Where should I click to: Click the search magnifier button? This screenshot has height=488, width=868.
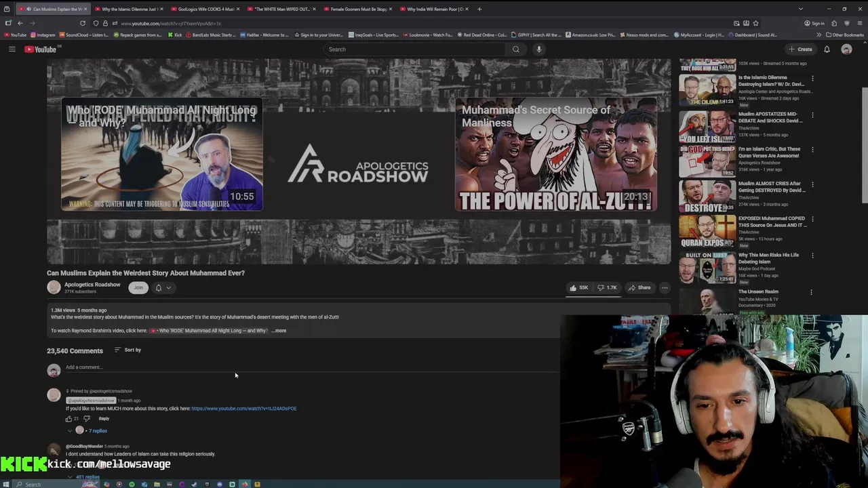click(516, 49)
